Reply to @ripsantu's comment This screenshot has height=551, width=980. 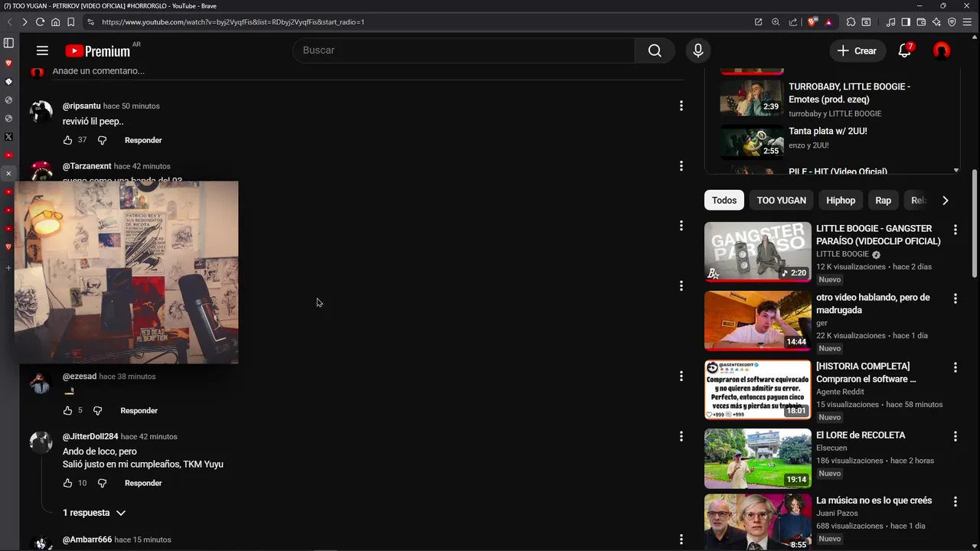click(x=143, y=140)
